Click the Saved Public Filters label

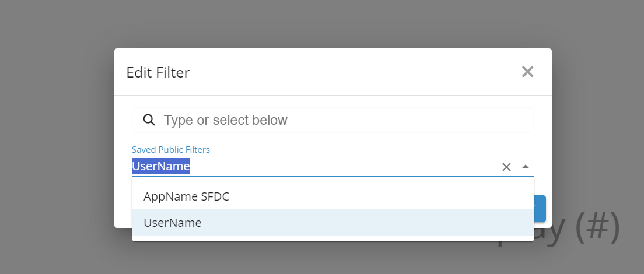coord(171,150)
